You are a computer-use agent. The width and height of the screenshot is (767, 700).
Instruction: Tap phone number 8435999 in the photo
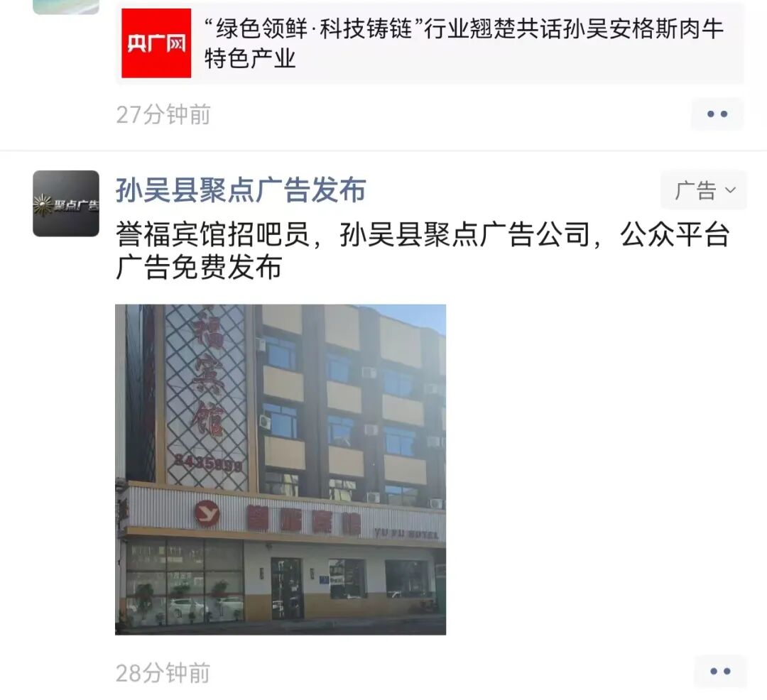tap(208, 462)
